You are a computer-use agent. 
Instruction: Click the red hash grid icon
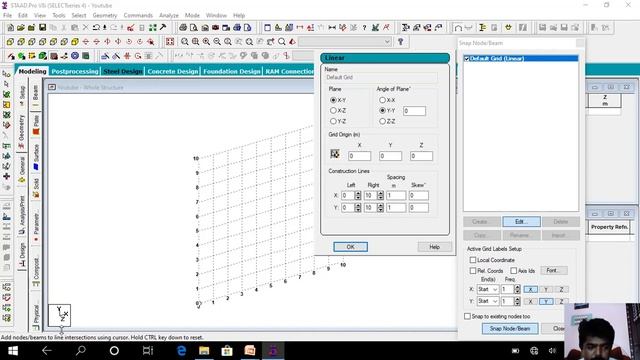pos(127,56)
